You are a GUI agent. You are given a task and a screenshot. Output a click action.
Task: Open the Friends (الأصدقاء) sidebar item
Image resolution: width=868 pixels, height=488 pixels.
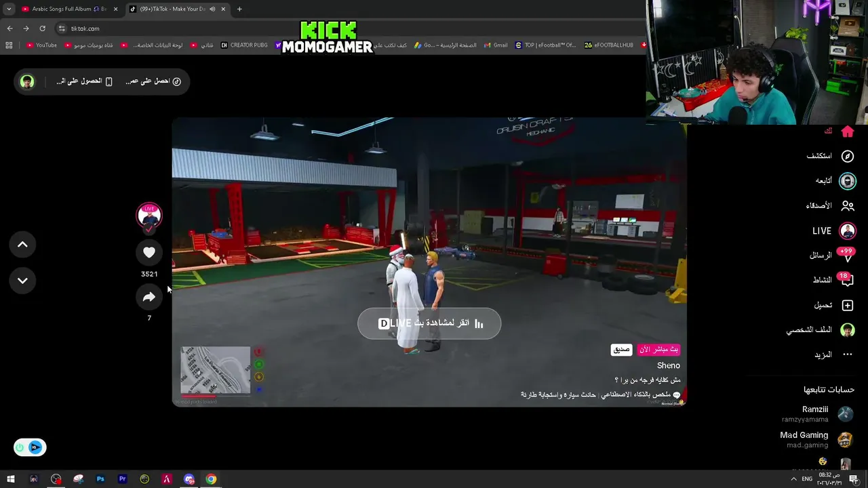(830, 205)
